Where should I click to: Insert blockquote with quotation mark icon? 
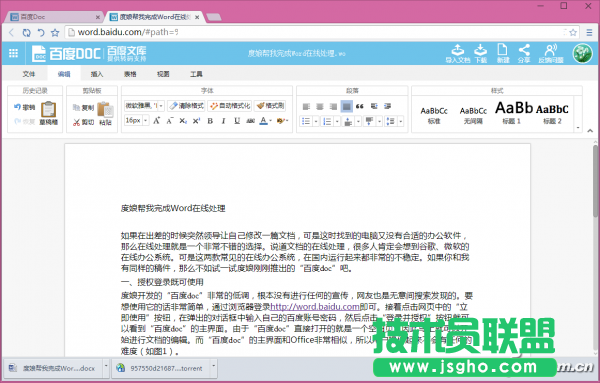[x=359, y=106]
